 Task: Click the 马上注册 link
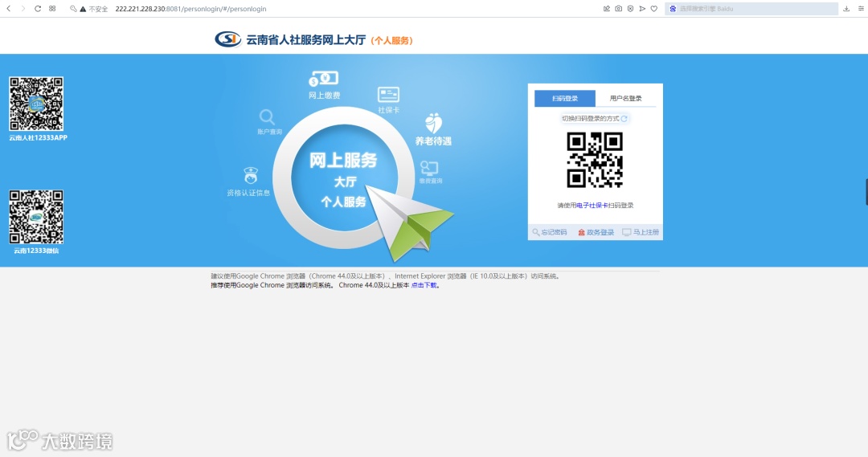coord(641,232)
